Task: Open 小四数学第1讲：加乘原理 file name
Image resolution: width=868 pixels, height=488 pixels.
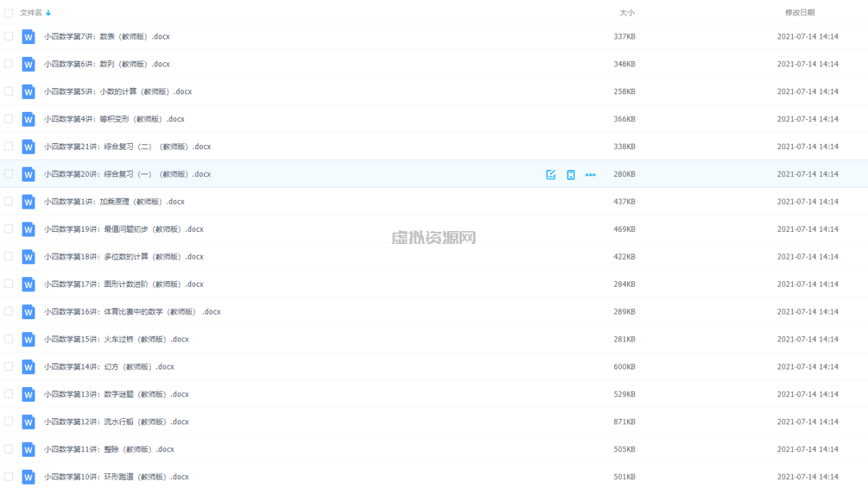Action: (115, 202)
